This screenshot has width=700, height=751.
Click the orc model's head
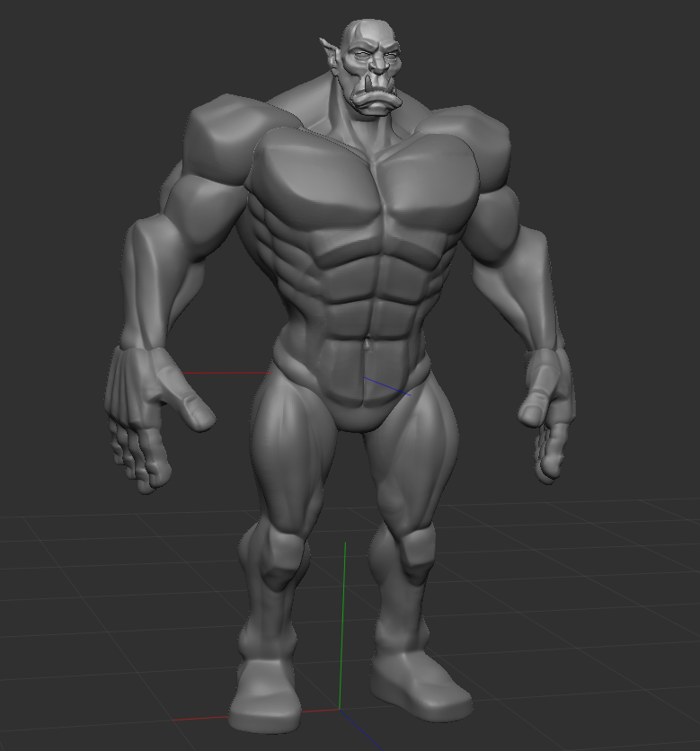(x=371, y=66)
